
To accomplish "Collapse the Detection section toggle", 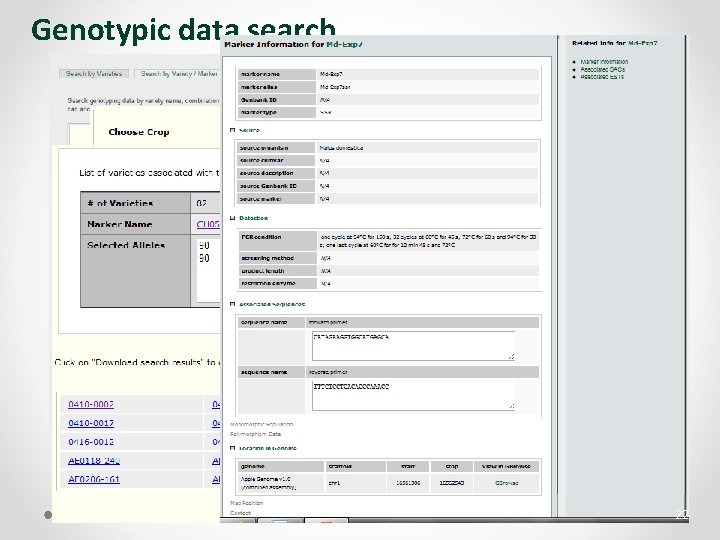I will [233, 218].
